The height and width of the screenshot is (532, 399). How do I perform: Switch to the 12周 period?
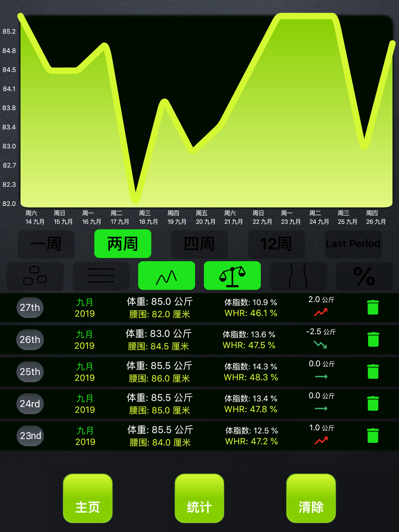tap(276, 244)
